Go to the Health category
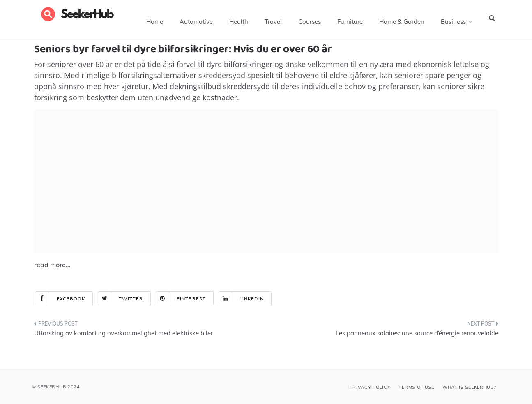Viewport: 532px width, 404px height. tap(239, 21)
